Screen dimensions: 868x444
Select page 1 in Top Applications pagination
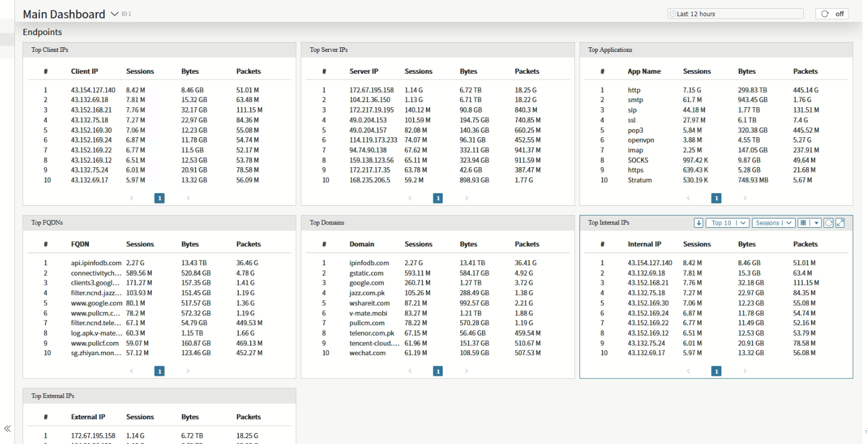click(716, 198)
